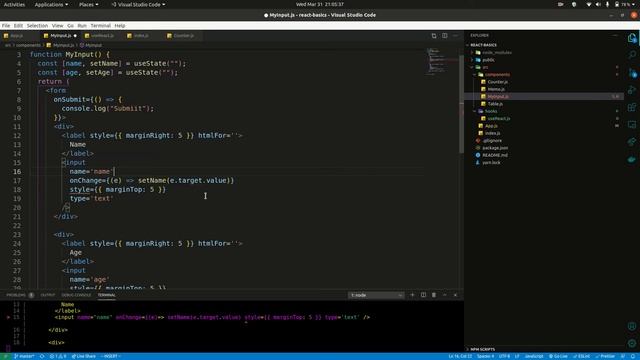The width and height of the screenshot is (640, 360).
Task: Switch to the Counter.js editor tab
Action: [183, 36]
